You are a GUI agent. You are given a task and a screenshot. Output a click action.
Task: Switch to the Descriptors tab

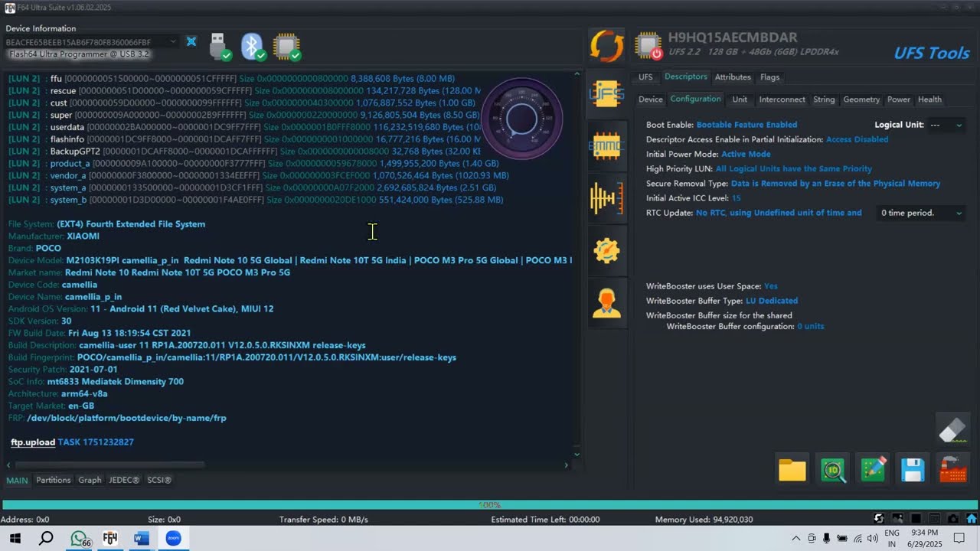point(686,77)
